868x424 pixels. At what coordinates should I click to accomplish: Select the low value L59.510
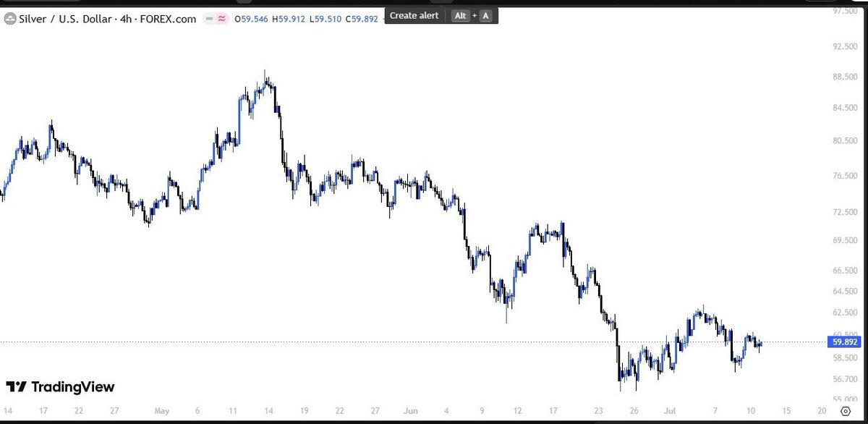click(x=327, y=19)
